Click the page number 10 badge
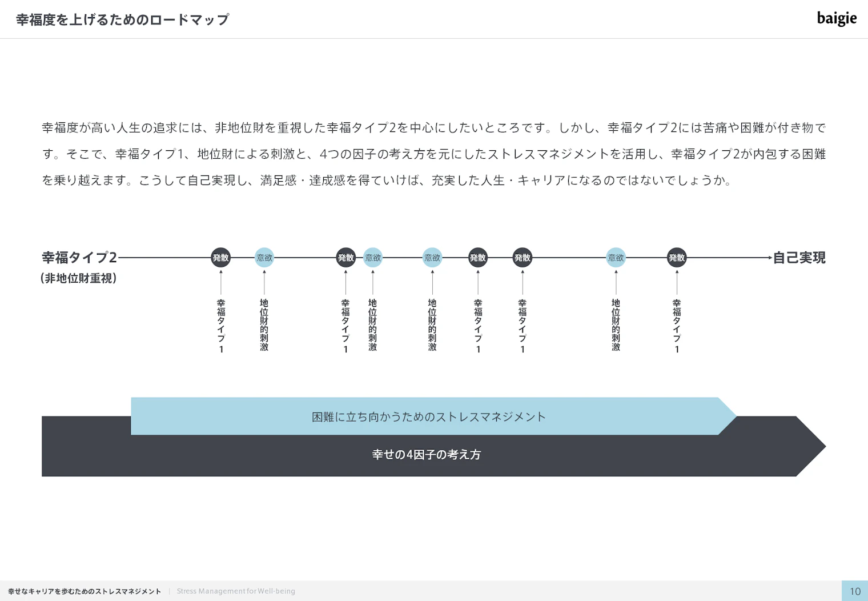Screen dimensions: 868x601 pyautogui.click(x=855, y=591)
